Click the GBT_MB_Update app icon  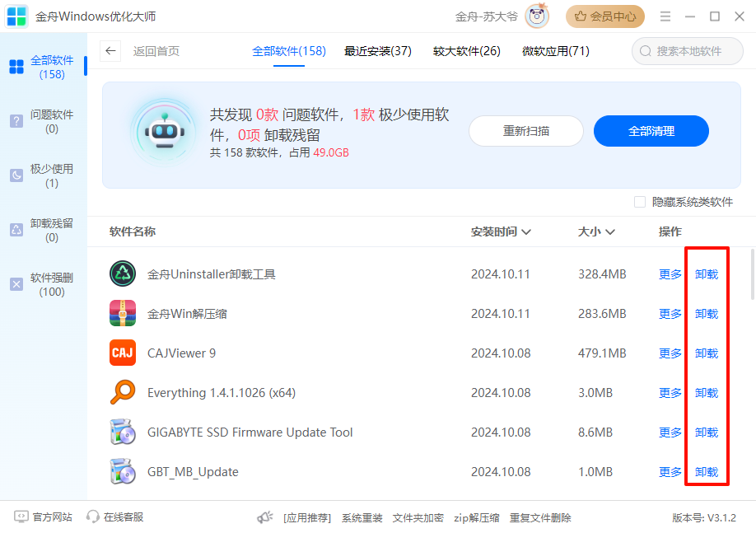[x=123, y=471]
